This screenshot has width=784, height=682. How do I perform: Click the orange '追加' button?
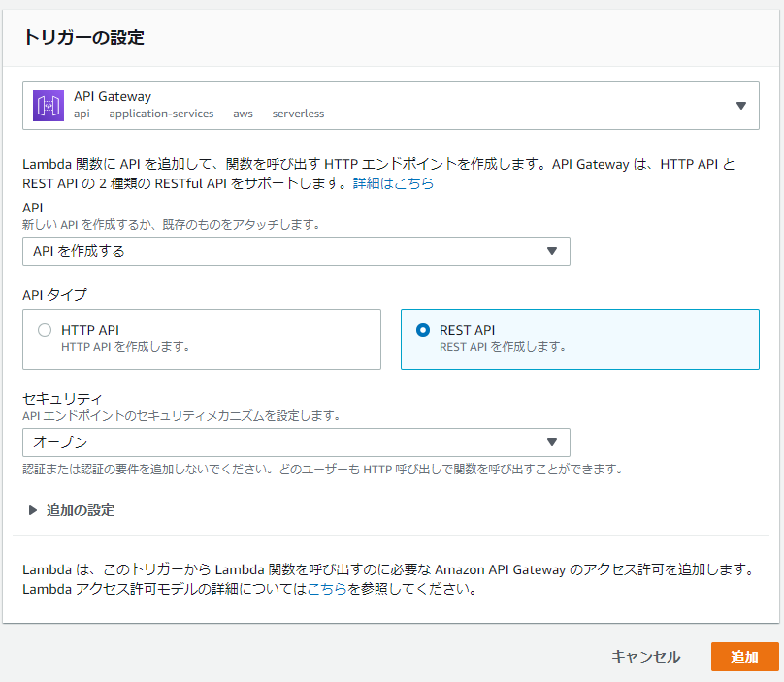coord(744,657)
